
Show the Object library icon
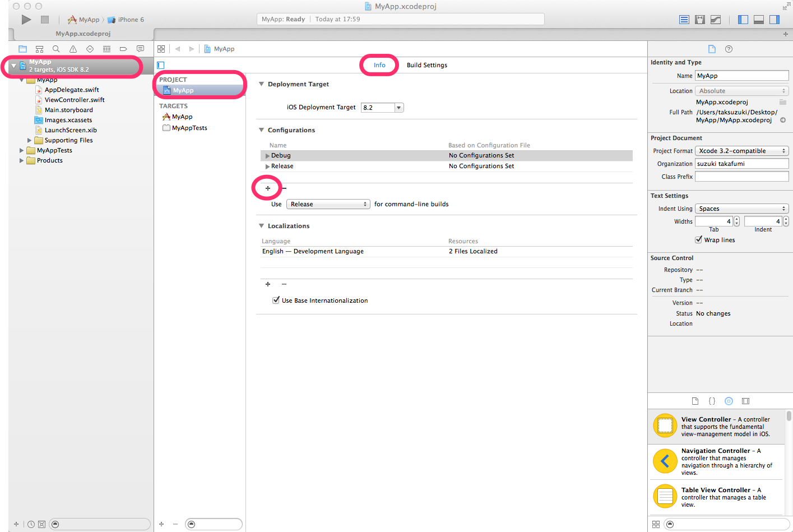729,401
